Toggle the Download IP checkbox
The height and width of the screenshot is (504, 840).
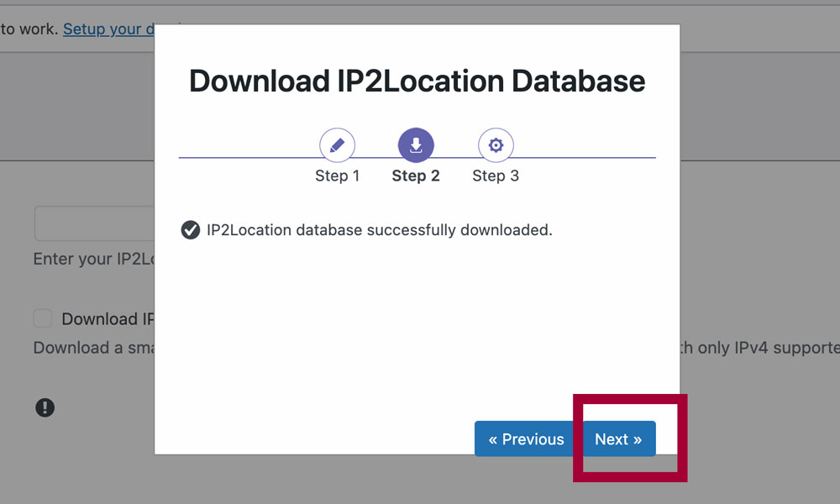tap(43, 318)
